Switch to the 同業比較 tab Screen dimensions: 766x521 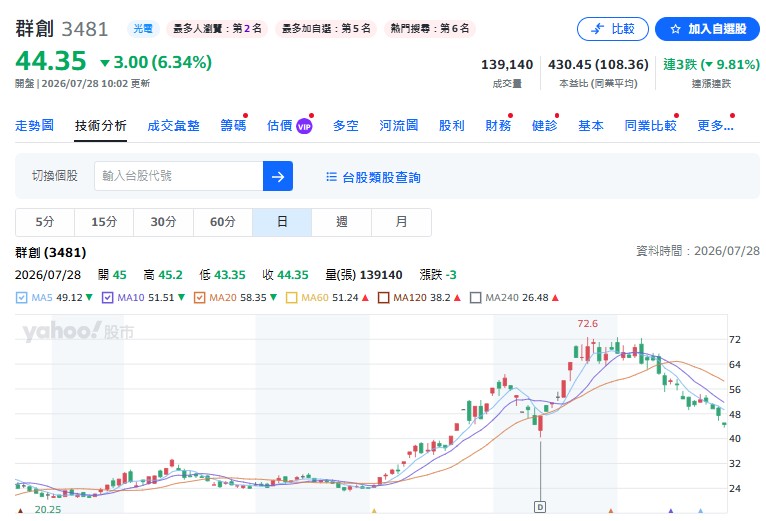point(650,126)
